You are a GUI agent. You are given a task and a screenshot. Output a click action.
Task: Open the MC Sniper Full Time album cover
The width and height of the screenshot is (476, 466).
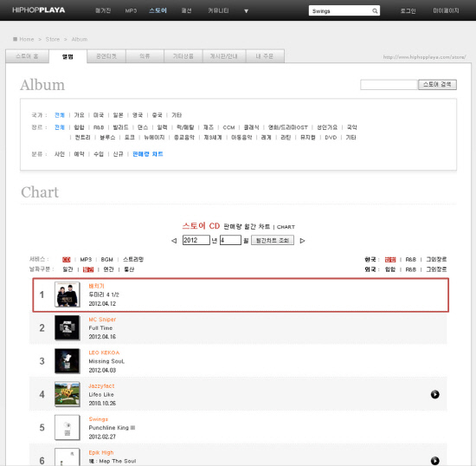click(x=68, y=327)
